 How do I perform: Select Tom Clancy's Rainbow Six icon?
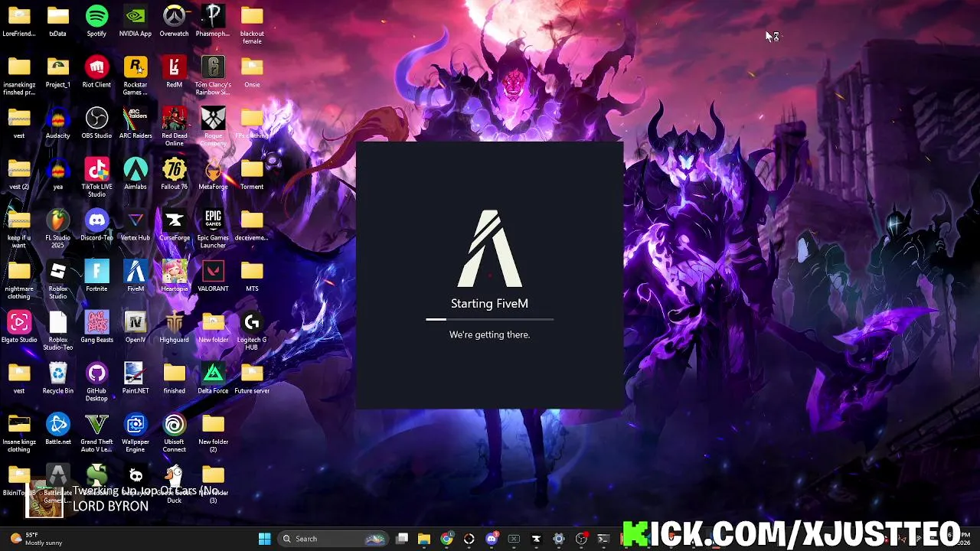pos(213,76)
